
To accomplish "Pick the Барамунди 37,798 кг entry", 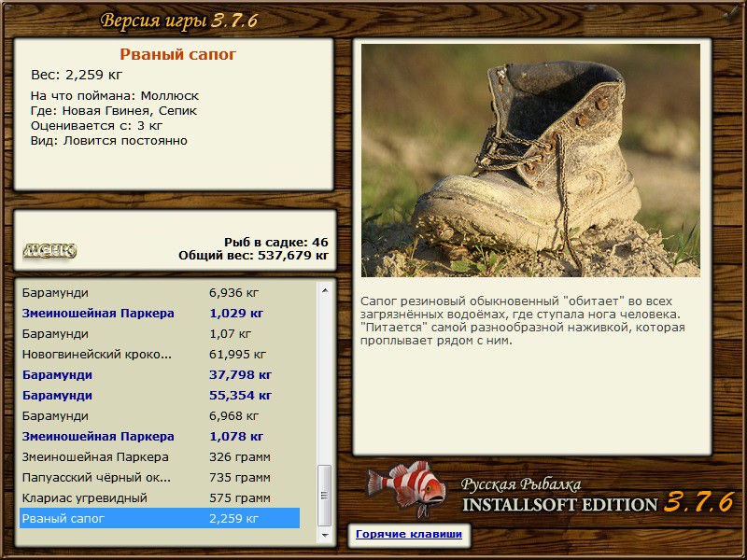I will tap(160, 374).
